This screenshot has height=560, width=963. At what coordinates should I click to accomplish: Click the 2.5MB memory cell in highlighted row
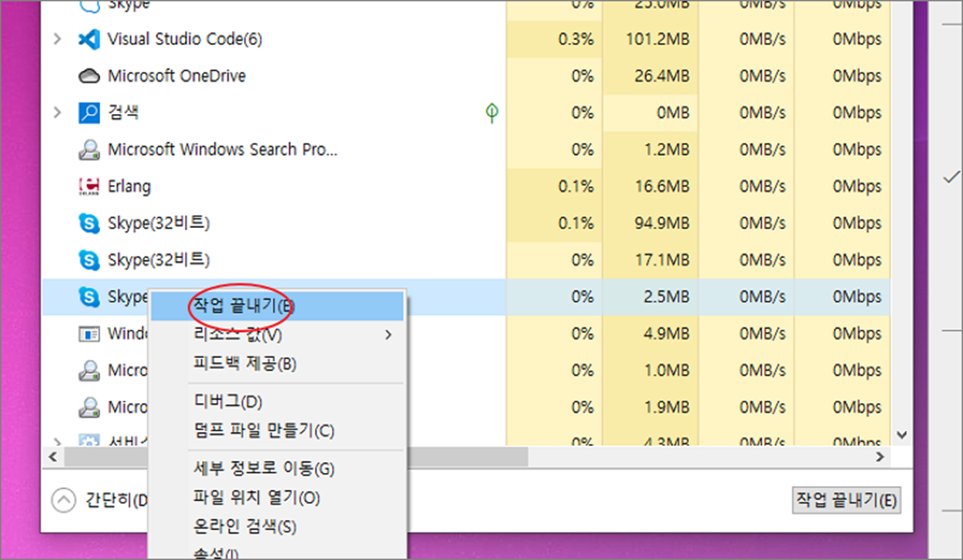[x=650, y=297]
